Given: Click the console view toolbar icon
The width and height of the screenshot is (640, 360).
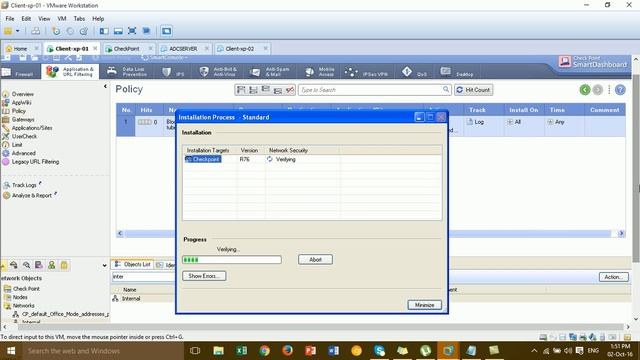Looking at the screenshot, I should point(166,31).
